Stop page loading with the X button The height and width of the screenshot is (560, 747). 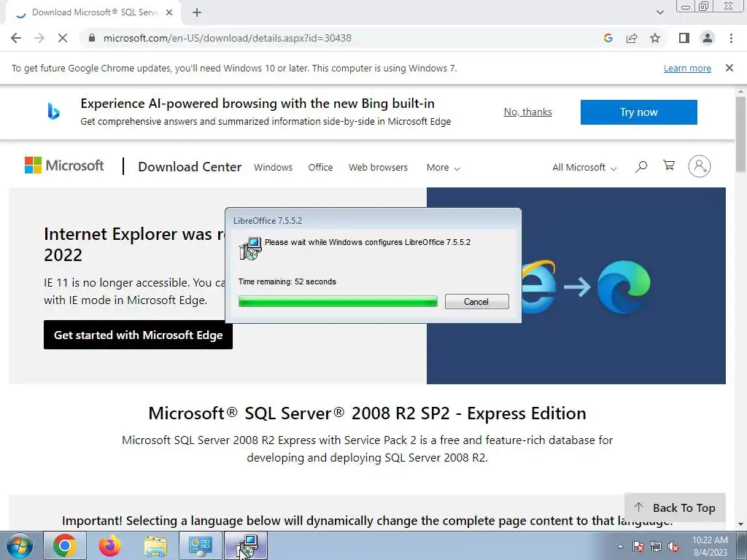[63, 38]
